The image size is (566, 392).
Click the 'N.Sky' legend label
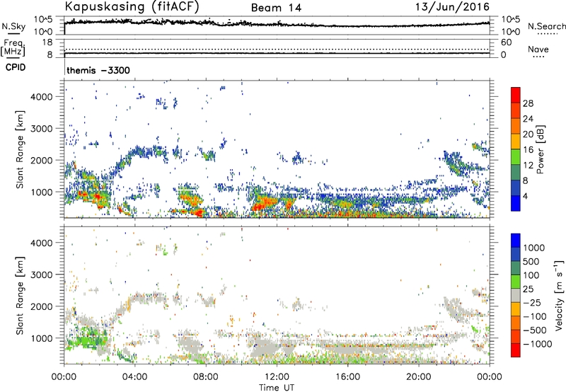coord(13,26)
